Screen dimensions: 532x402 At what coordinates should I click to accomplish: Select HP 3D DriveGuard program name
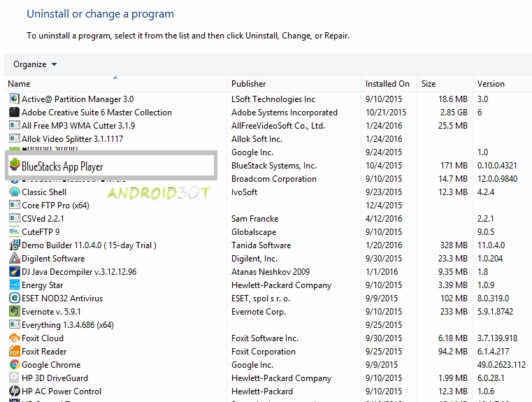pyautogui.click(x=55, y=378)
